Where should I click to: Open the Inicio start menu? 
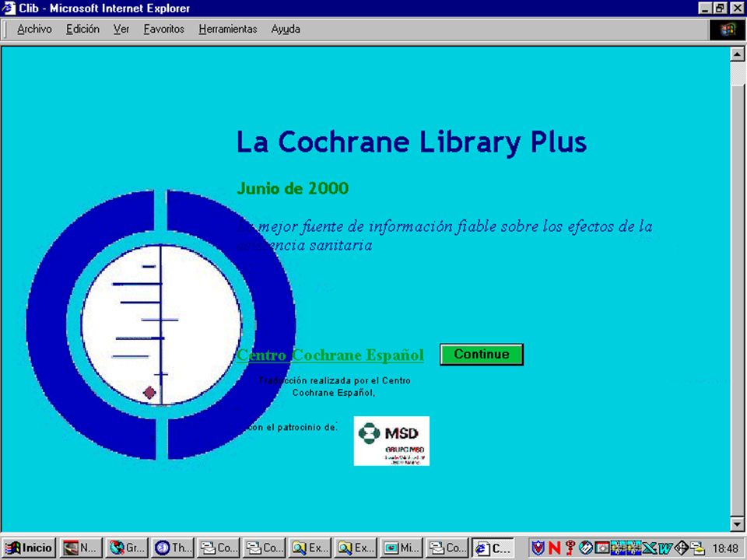click(x=29, y=548)
